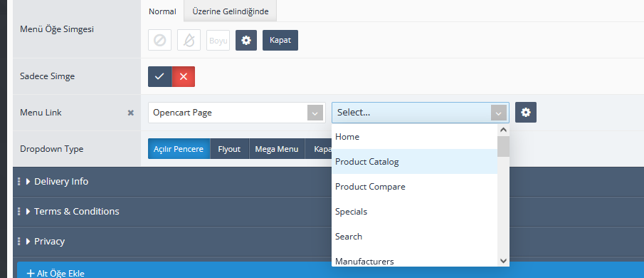This screenshot has height=278, width=644.
Task: Open the Opencart Page dropdown
Action: (236, 113)
